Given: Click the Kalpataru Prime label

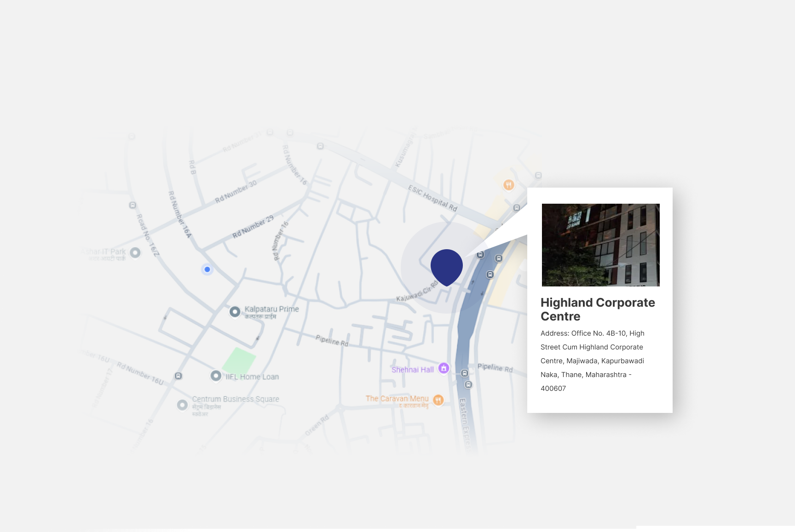Looking at the screenshot, I should coord(271,309).
